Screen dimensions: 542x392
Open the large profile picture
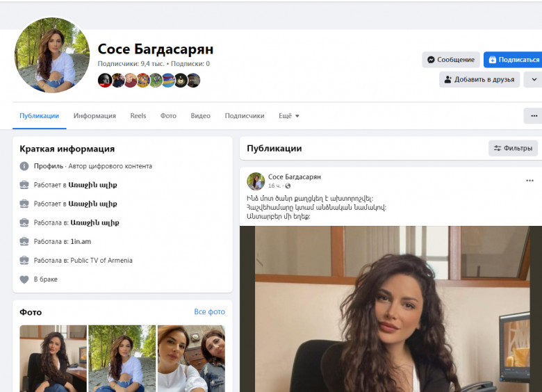point(52,55)
